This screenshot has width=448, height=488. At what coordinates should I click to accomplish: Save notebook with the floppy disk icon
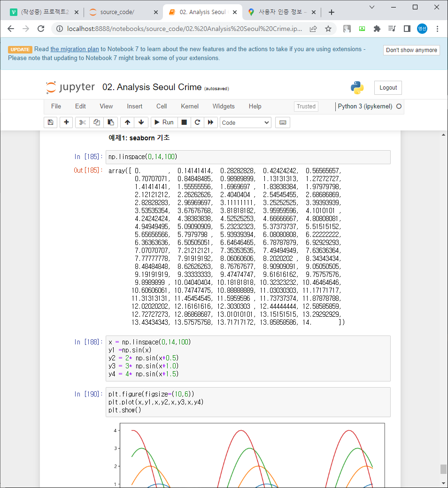(x=50, y=122)
